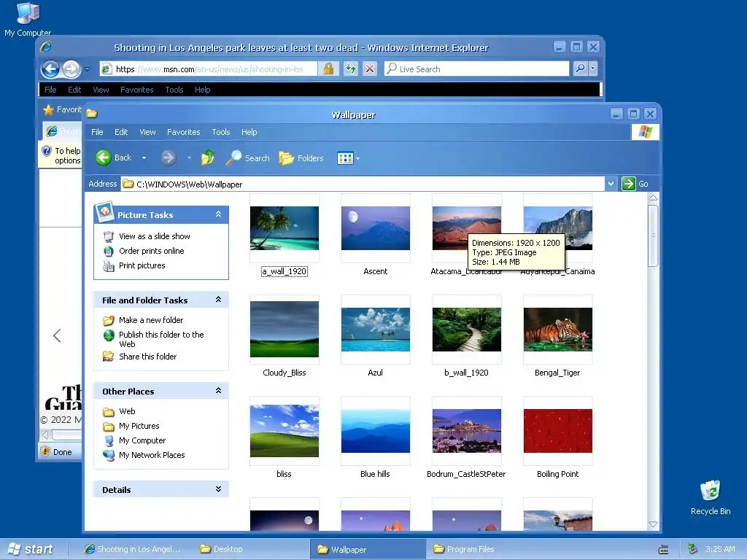Select the bliss wallpaper thumbnail

285,431
